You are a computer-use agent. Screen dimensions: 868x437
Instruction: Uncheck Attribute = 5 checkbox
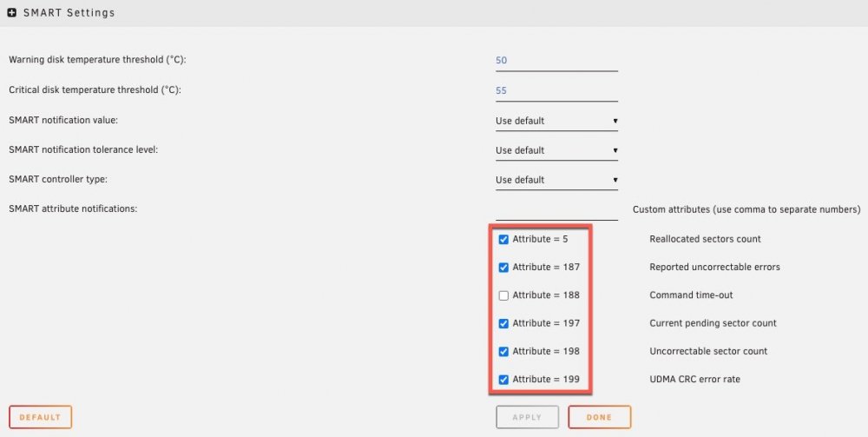pyautogui.click(x=503, y=239)
